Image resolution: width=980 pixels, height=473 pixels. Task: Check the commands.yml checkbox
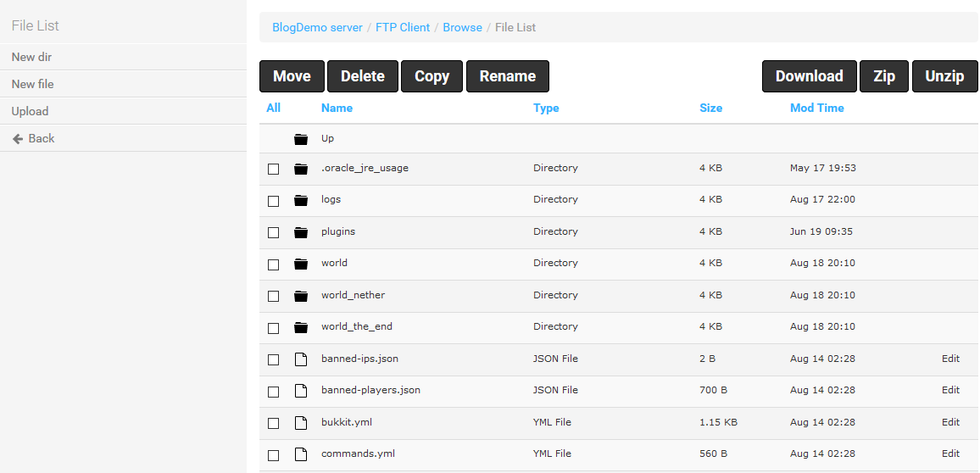(273, 455)
